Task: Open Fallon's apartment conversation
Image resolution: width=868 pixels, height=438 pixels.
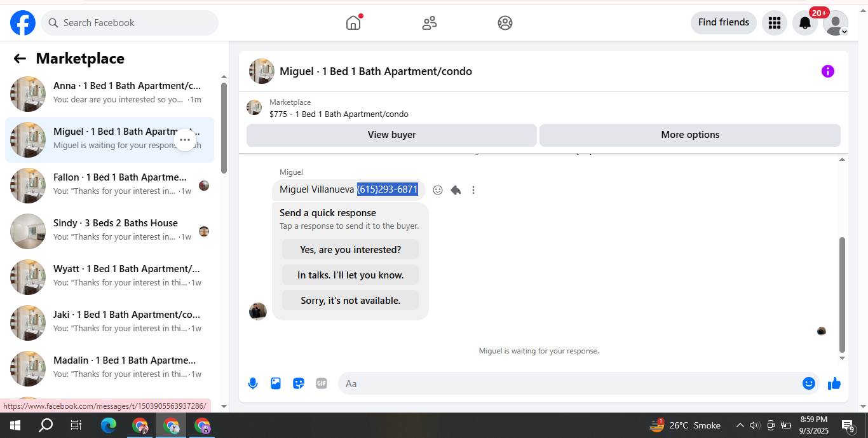Action: (109, 185)
